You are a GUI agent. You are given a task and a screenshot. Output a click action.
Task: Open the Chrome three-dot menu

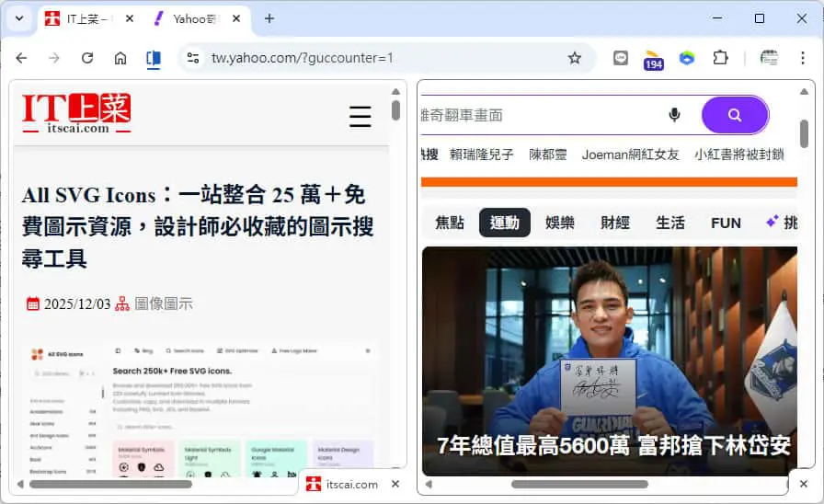(803, 58)
